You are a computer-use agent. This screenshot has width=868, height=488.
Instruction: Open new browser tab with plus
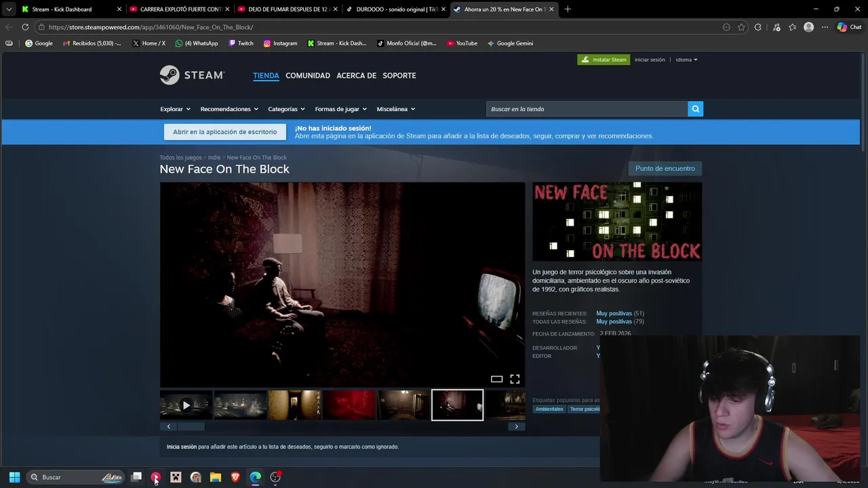pos(568,9)
